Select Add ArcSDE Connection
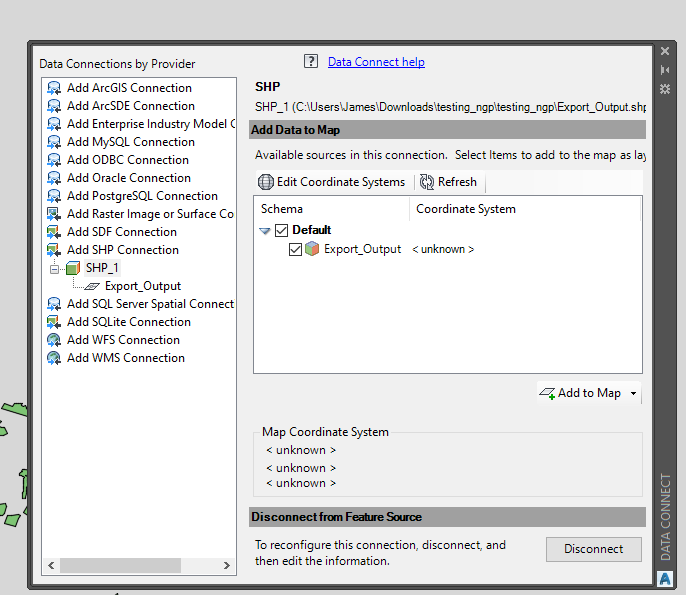This screenshot has width=686, height=595. point(131,106)
